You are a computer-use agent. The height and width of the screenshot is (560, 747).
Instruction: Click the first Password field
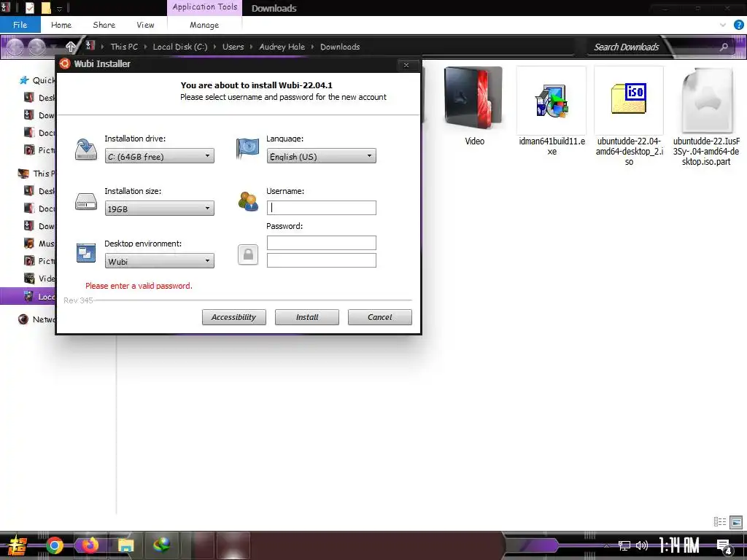pos(321,243)
